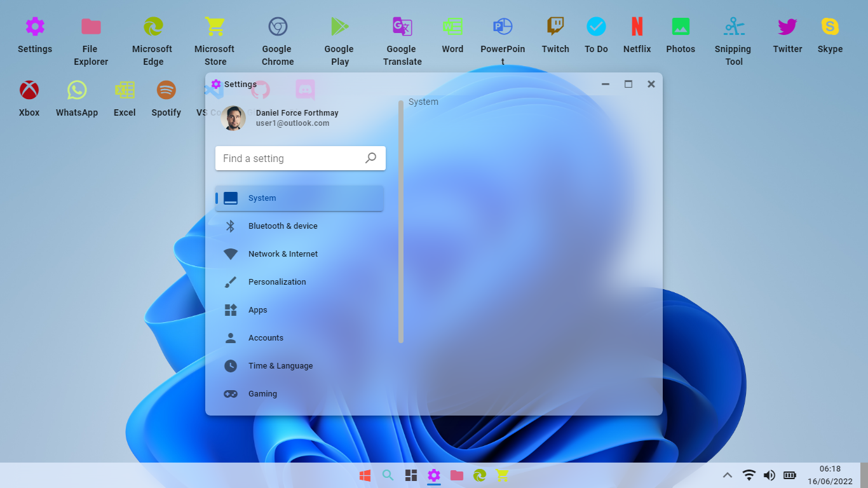Viewport: 868px width, 488px height.
Task: Click the search magnifier in Find a setting
Action: [x=371, y=158]
